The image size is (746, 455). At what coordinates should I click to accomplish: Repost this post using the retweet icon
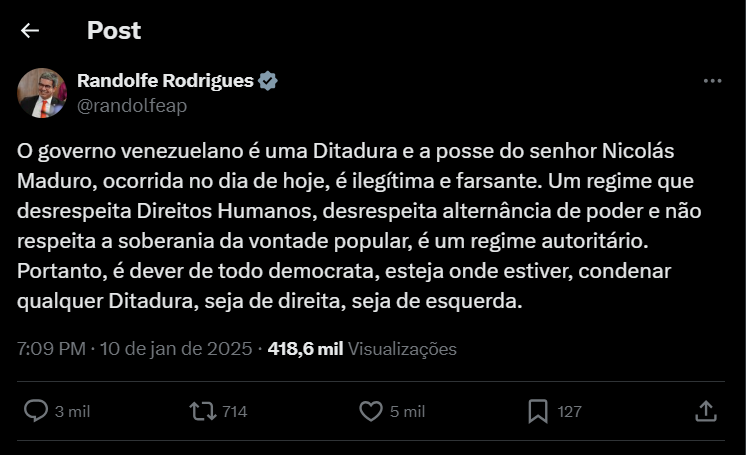(x=200, y=411)
